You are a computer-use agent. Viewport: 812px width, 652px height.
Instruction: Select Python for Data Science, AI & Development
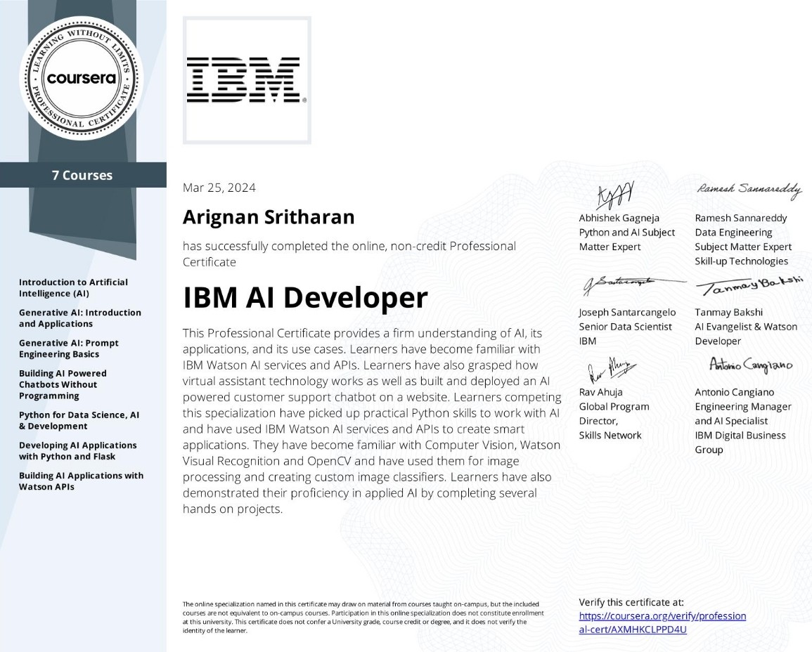[x=79, y=420]
